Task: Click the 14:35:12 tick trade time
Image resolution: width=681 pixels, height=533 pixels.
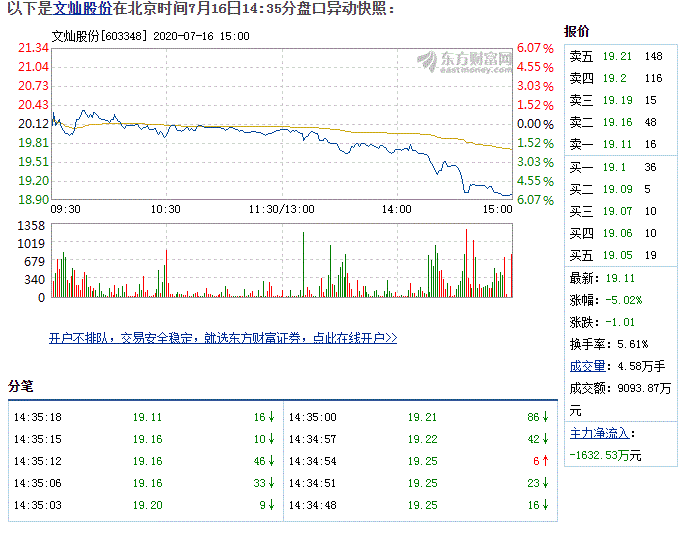Action: point(38,461)
